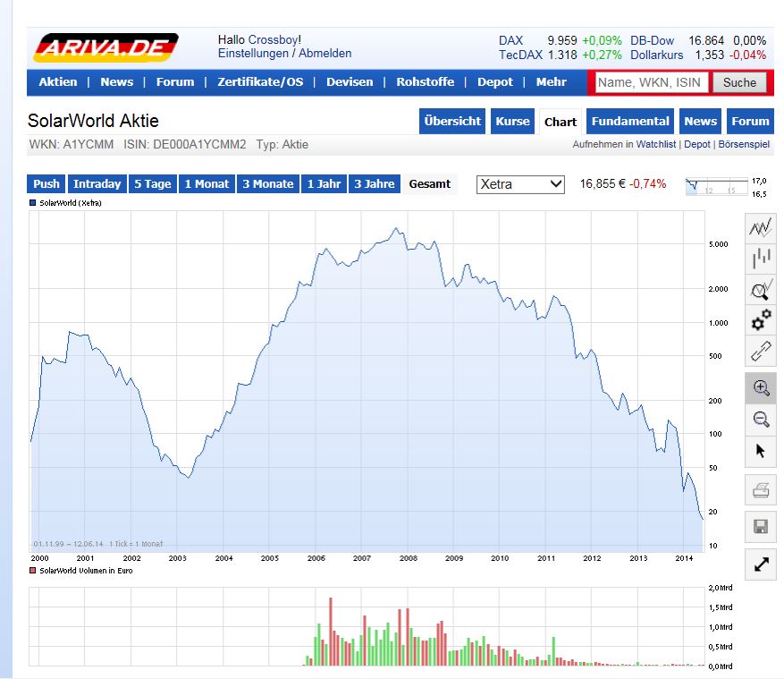Select the arrow pointer tool
Viewport: 784px width, 679px height.
click(761, 450)
